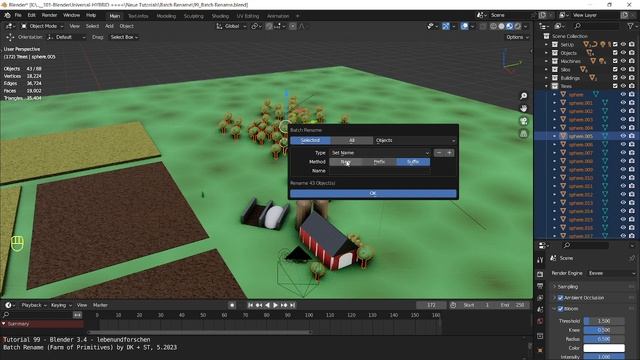The image size is (640, 360).
Task: Uncheck the Silos collection checkbox
Action: (615, 69)
